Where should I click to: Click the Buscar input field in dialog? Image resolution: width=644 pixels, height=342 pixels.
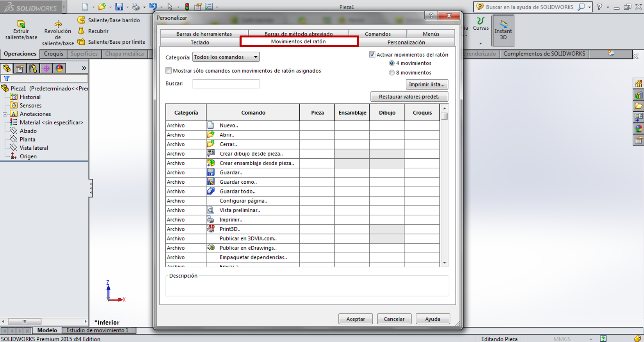(x=226, y=83)
